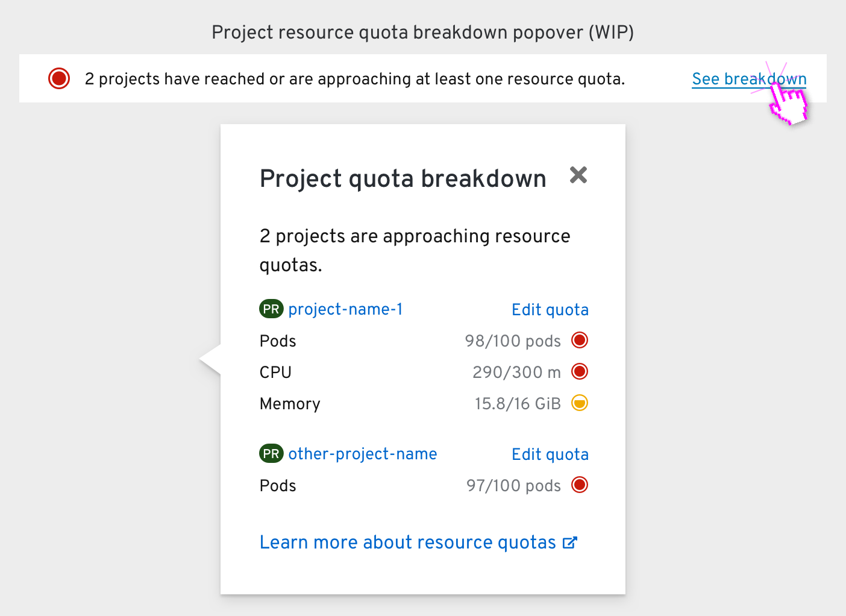
Task: Click the banner message about 2 projects
Action: 355,79
